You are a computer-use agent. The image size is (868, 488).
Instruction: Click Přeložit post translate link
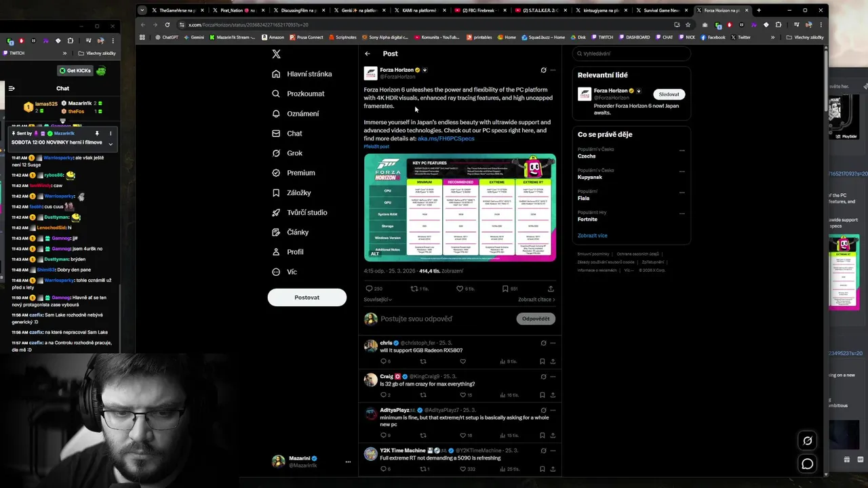pyautogui.click(x=376, y=146)
